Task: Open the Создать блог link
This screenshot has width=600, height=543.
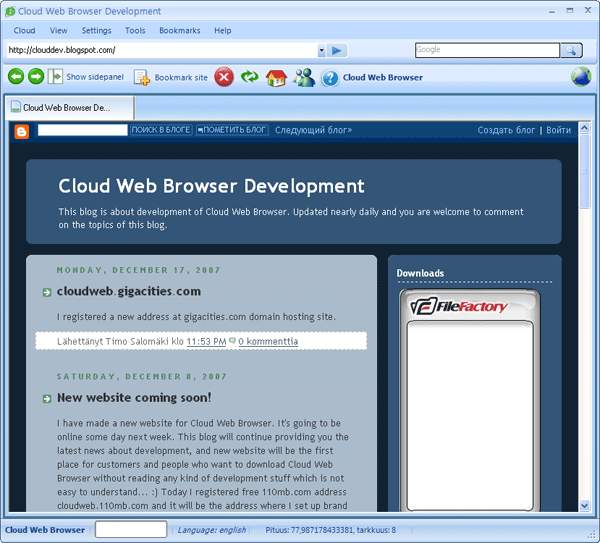Action: pyautogui.click(x=506, y=130)
